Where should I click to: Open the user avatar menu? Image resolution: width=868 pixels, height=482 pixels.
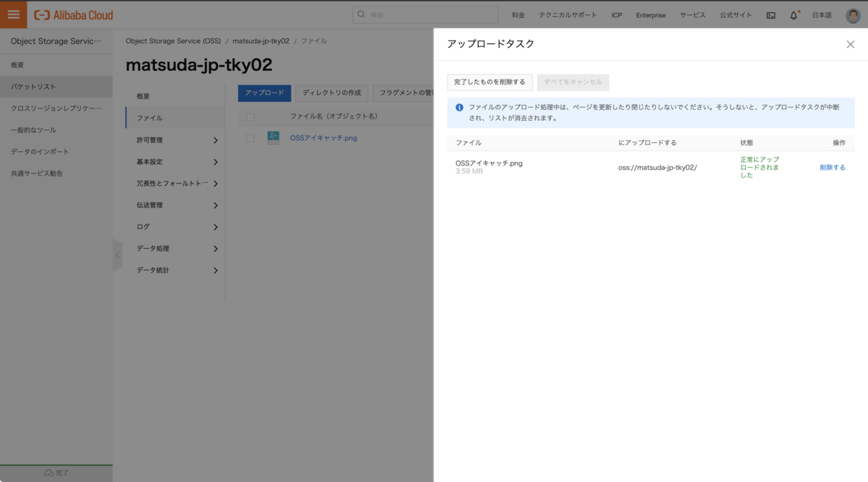pyautogui.click(x=853, y=15)
